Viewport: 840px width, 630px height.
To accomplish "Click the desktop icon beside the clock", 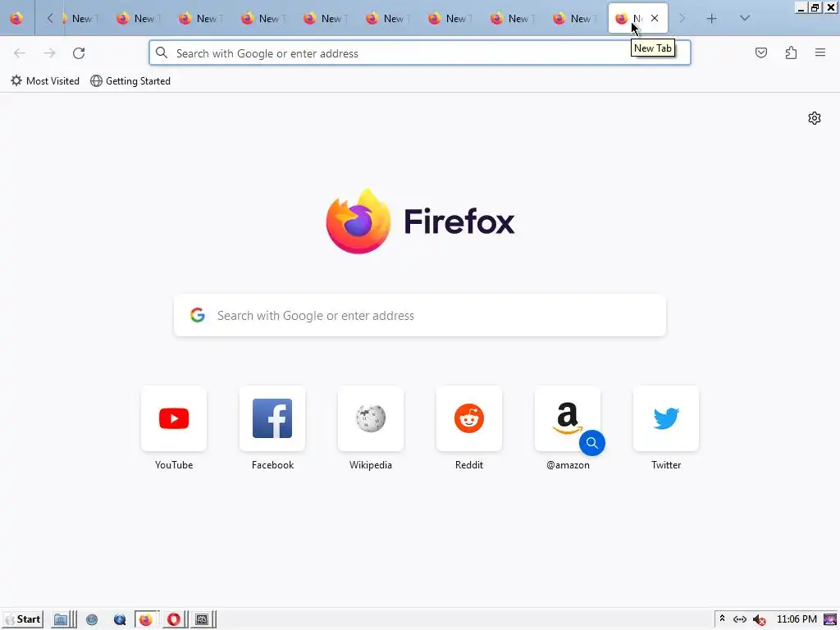I will pyautogui.click(x=830, y=620).
